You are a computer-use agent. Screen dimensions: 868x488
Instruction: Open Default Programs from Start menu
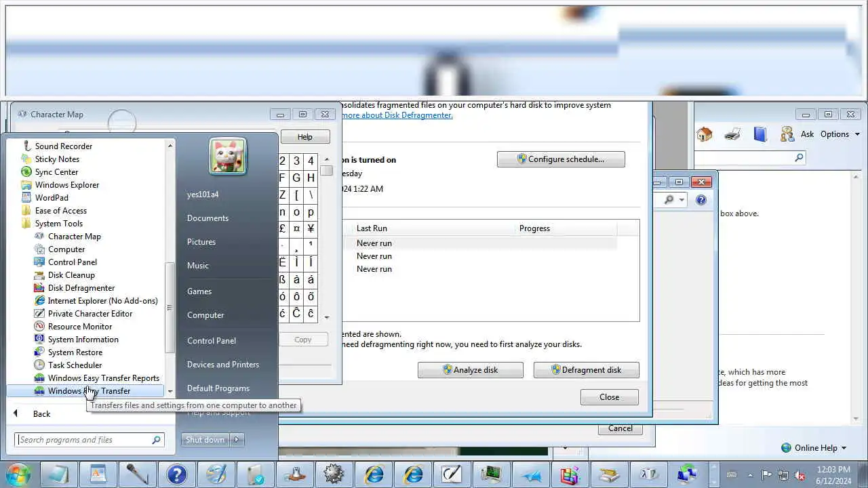pyautogui.click(x=218, y=388)
